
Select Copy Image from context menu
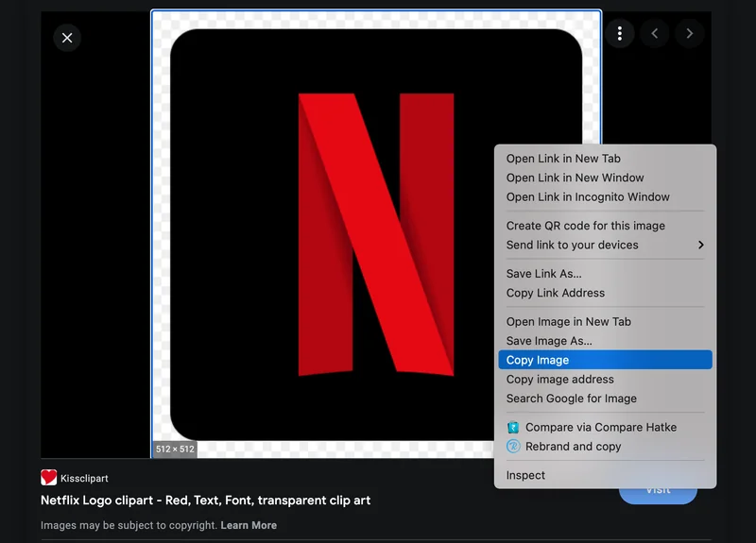(538, 360)
